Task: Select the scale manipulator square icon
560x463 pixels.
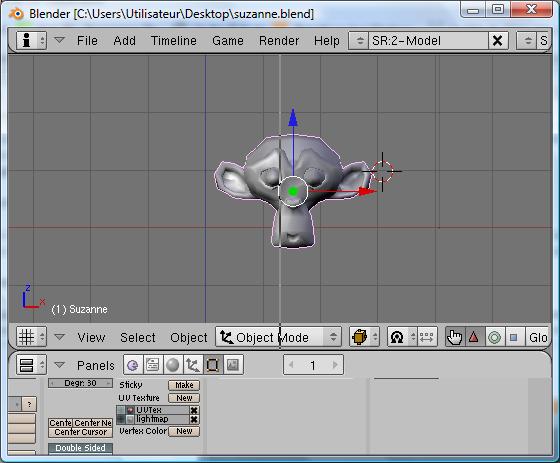Action: [x=514, y=337]
